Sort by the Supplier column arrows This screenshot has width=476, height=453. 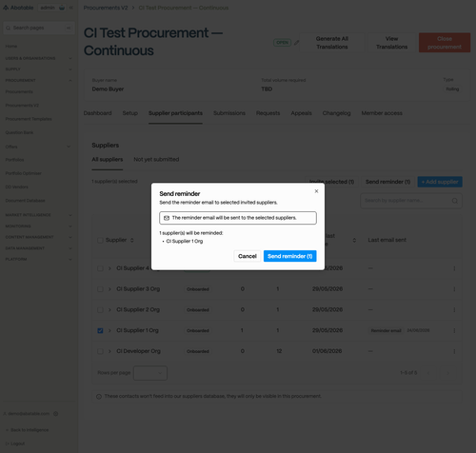point(132,240)
